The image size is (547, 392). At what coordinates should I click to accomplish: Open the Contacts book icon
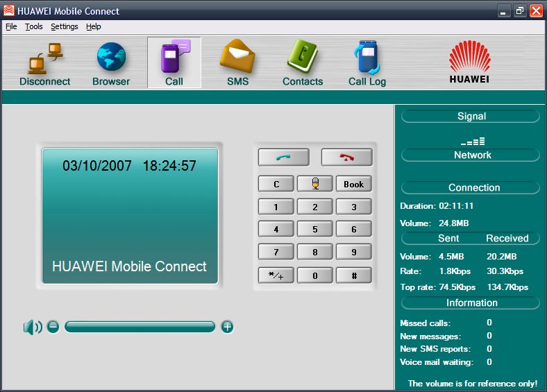[303, 64]
